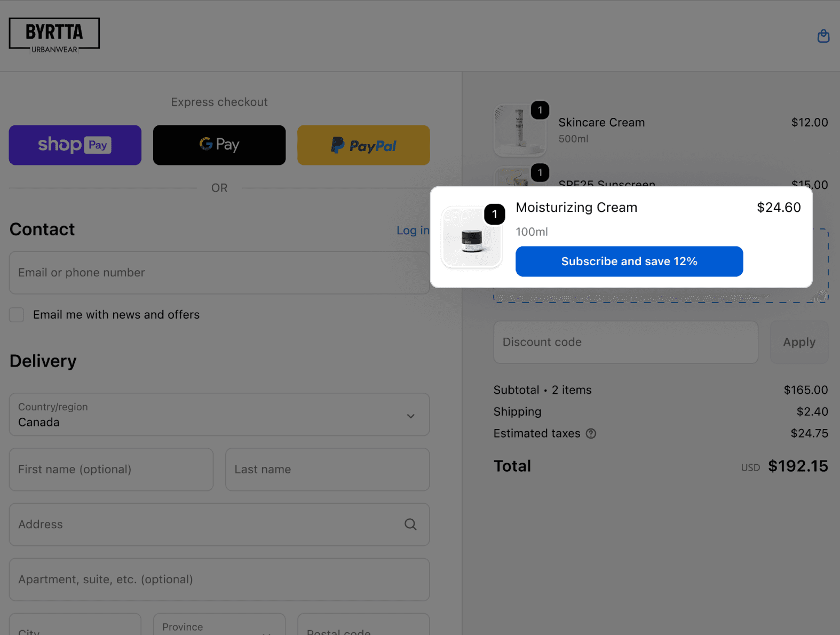
Task: Click the Moisturizing Cream product thumbnail
Action: [x=472, y=237]
